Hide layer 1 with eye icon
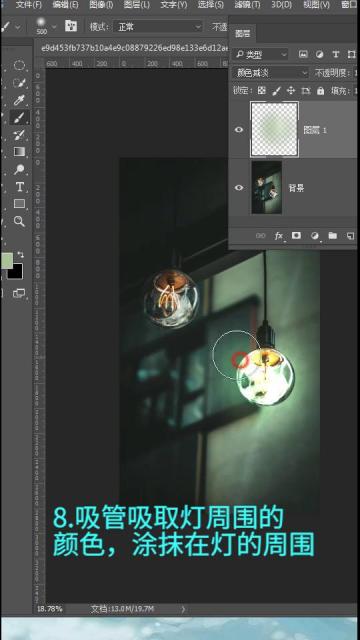Screen dimensions: 360x640 (239, 130)
